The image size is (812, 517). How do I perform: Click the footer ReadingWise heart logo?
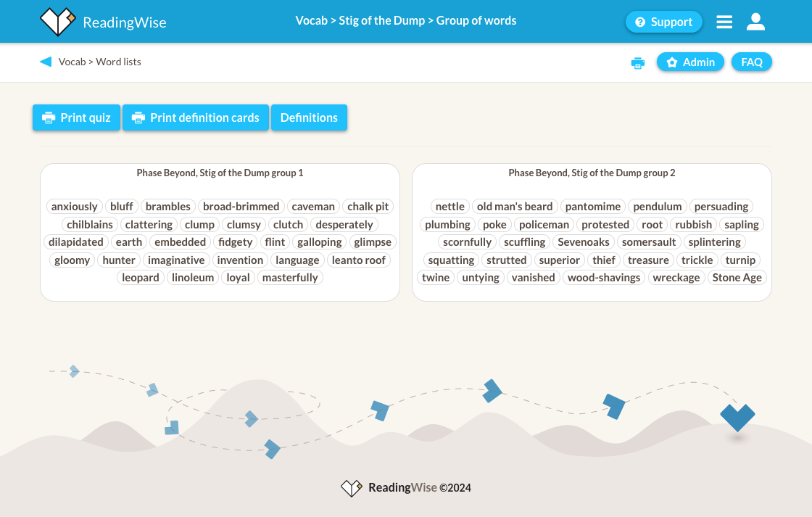352,488
